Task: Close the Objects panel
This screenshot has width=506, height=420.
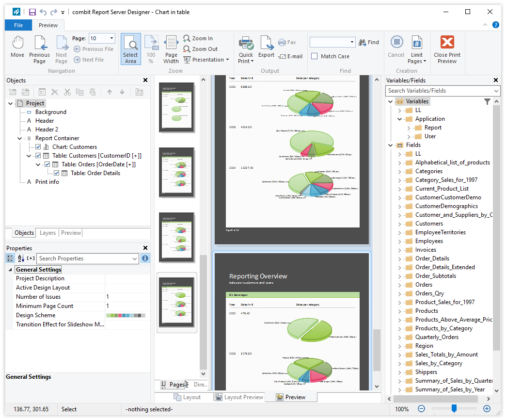Action: (145, 80)
